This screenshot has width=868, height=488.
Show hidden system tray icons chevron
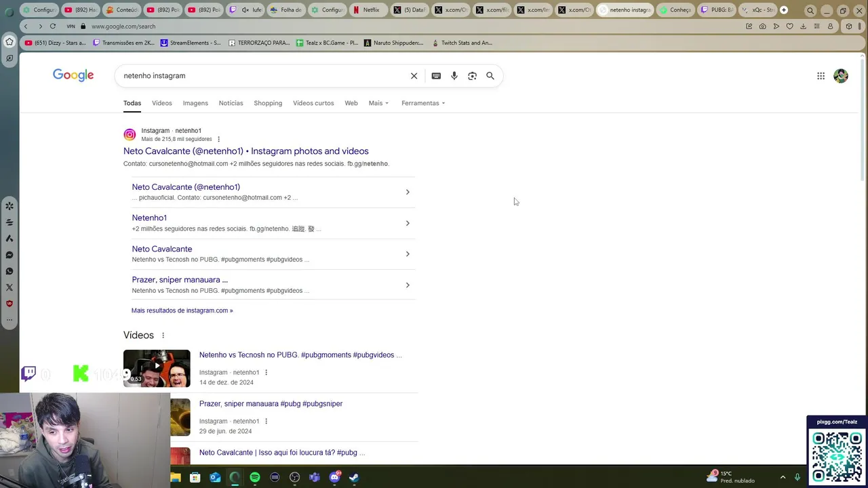(x=783, y=477)
